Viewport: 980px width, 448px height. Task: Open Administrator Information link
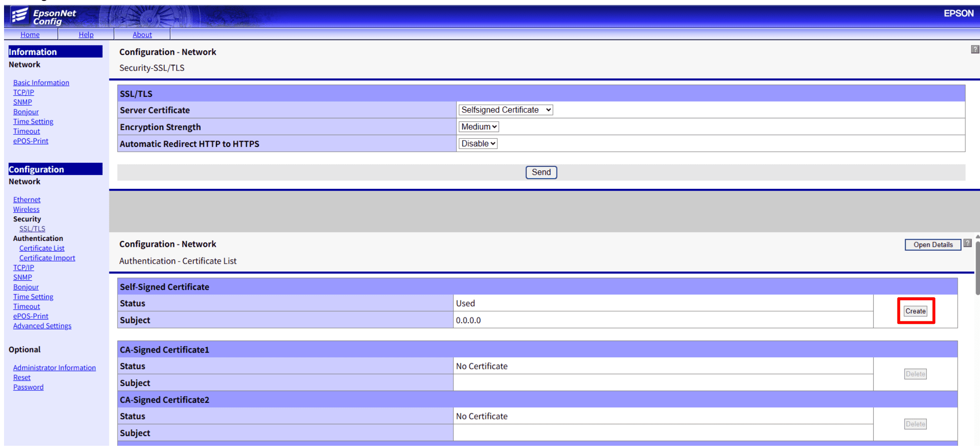click(x=54, y=368)
